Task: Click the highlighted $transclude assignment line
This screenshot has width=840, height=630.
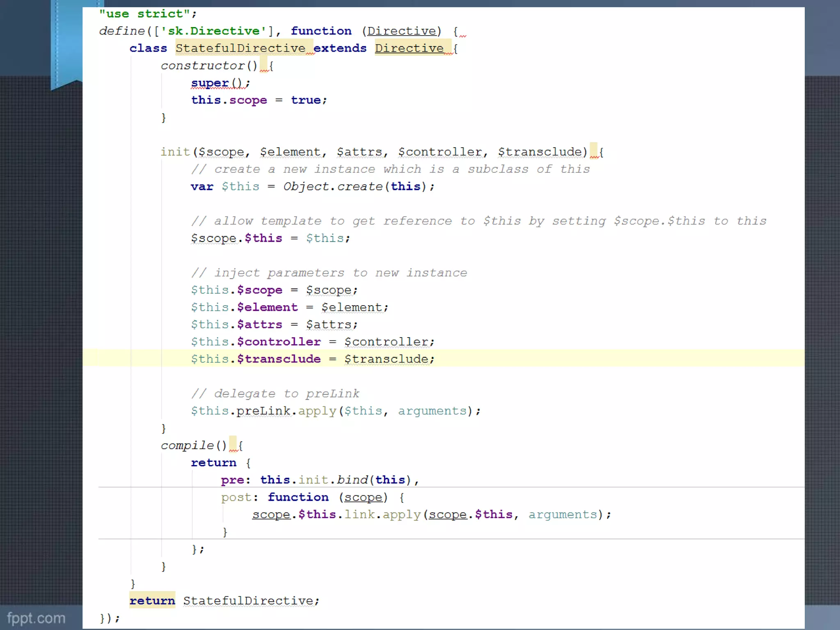Action: pyautogui.click(x=312, y=359)
